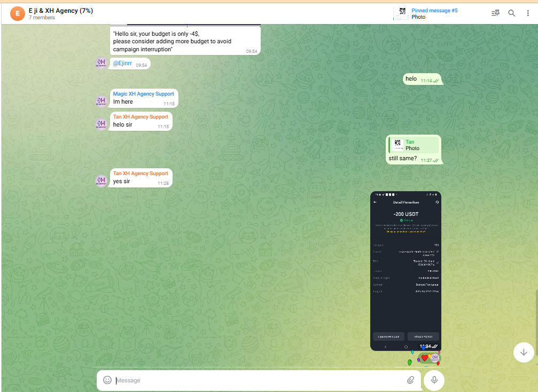538x392 pixels.
Task: Jump to latest message with down arrow
Action: [x=524, y=352]
